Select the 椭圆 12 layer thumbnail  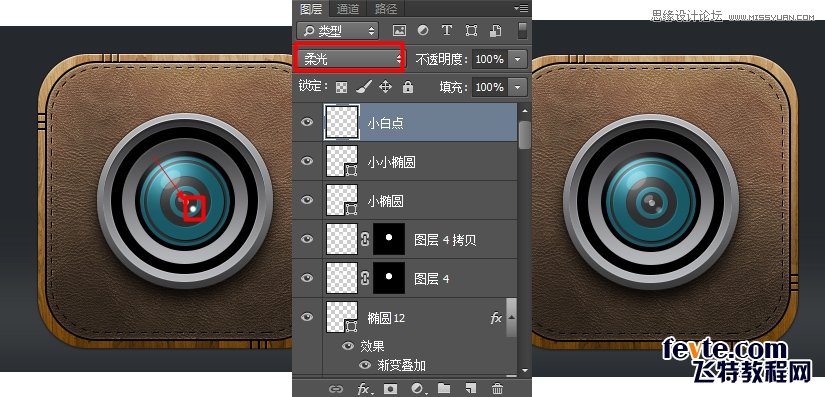pos(342,317)
